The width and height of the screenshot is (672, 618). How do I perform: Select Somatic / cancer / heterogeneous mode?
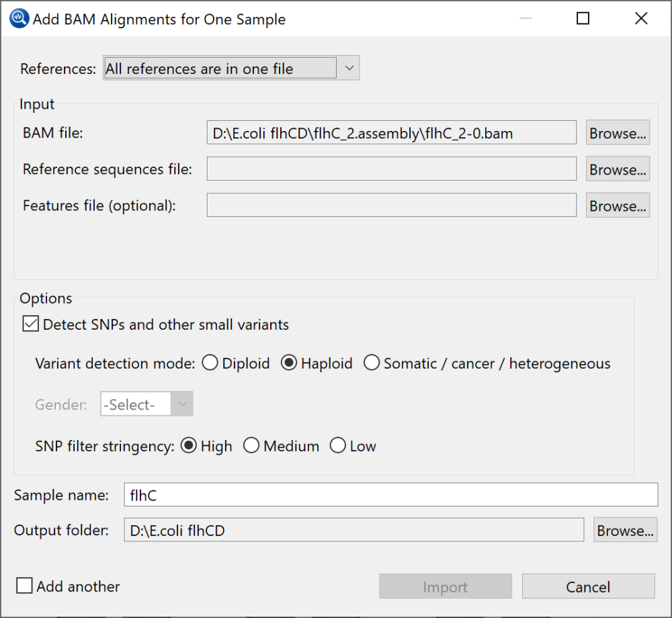[372, 363]
